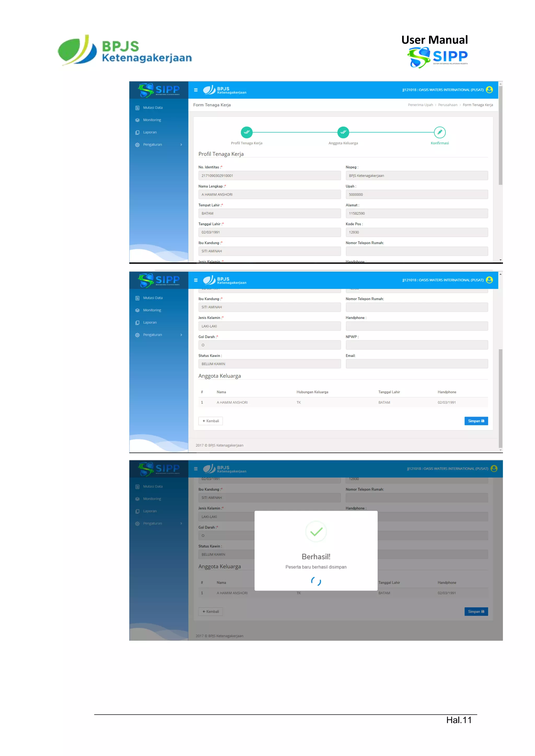Screen dimensions: 535x756
Task: Click the Perusahaan breadcrumb link
Action: point(447,105)
